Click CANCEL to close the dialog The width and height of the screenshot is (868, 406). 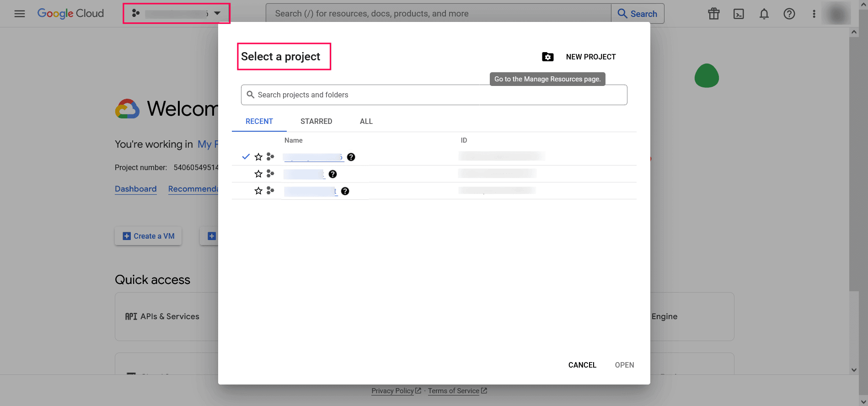pyautogui.click(x=582, y=365)
